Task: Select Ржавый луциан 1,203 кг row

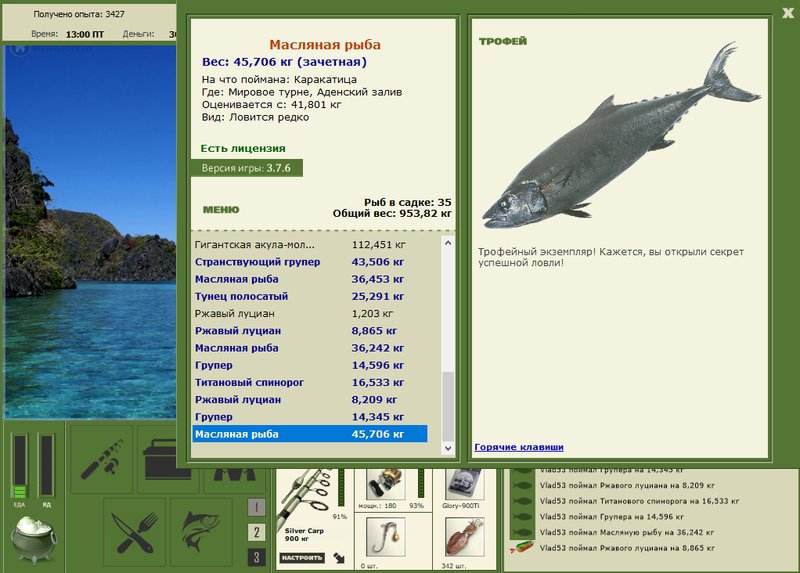Action: point(310,314)
